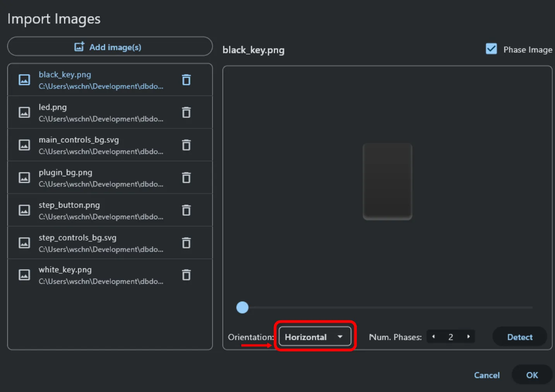Select the step_button.png file name
The height and width of the screenshot is (392, 555).
69,205
